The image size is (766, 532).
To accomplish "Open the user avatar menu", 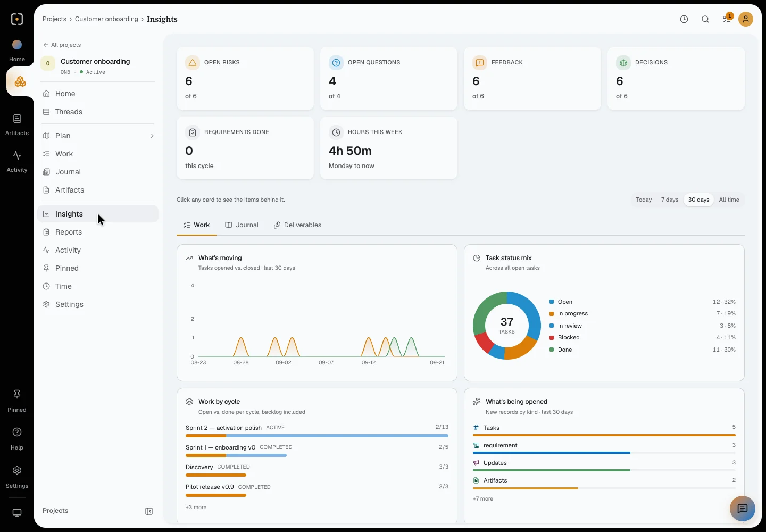I will pyautogui.click(x=746, y=19).
